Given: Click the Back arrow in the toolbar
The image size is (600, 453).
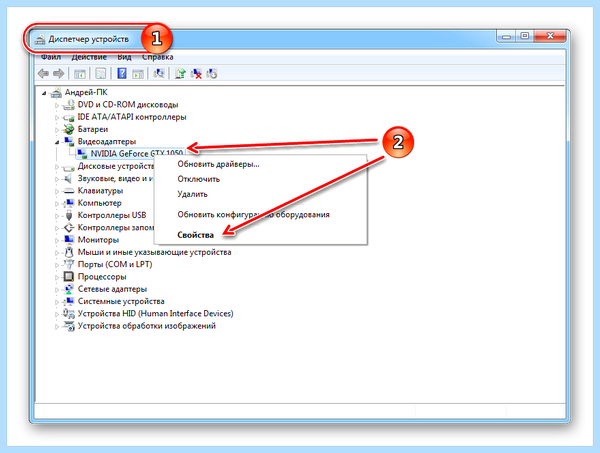Looking at the screenshot, I should point(43,73).
